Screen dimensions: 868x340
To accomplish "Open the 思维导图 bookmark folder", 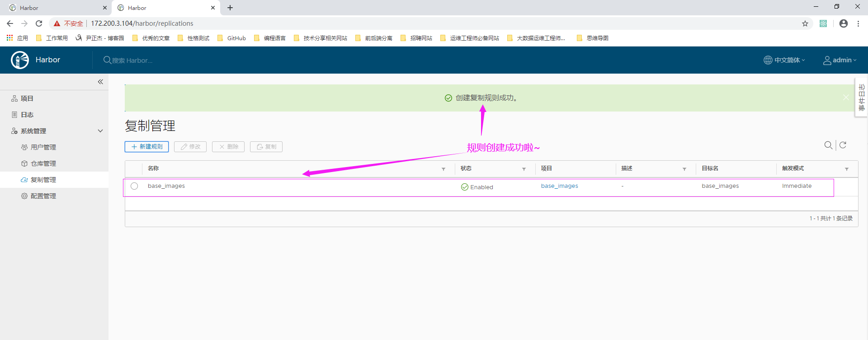I will pos(593,38).
